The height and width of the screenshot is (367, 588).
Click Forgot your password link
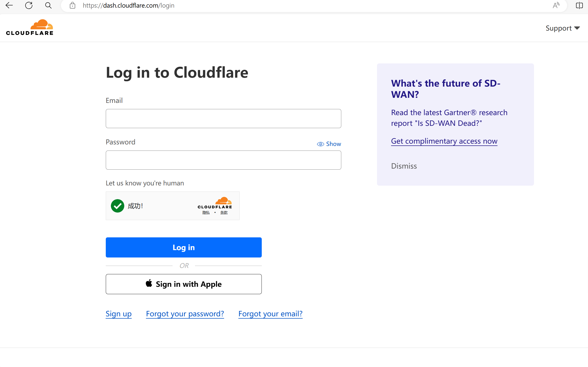(185, 314)
